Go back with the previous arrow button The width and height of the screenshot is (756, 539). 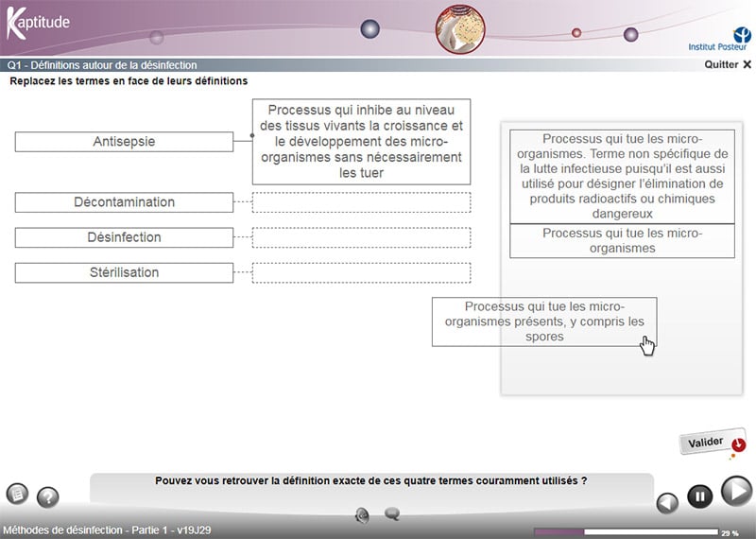(x=667, y=502)
